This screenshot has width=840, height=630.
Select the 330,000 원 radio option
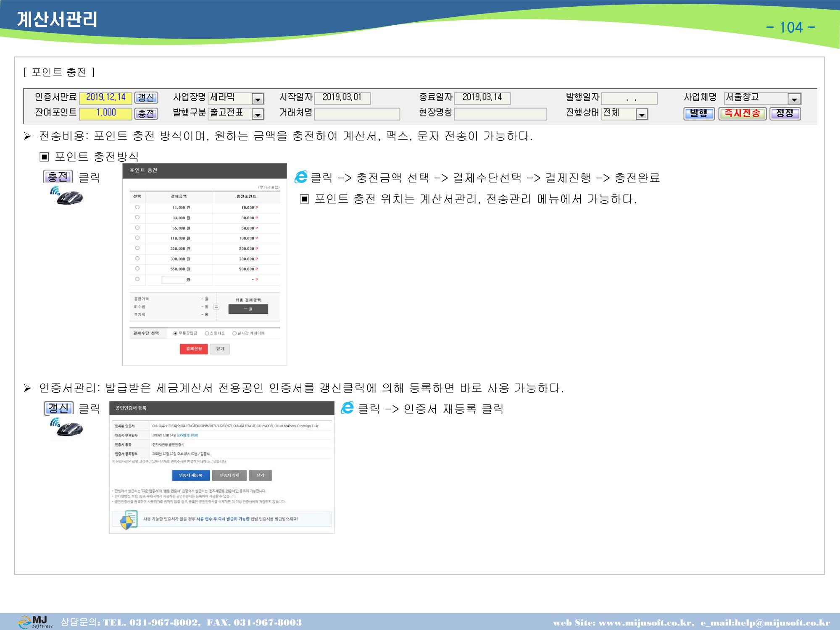(137, 258)
